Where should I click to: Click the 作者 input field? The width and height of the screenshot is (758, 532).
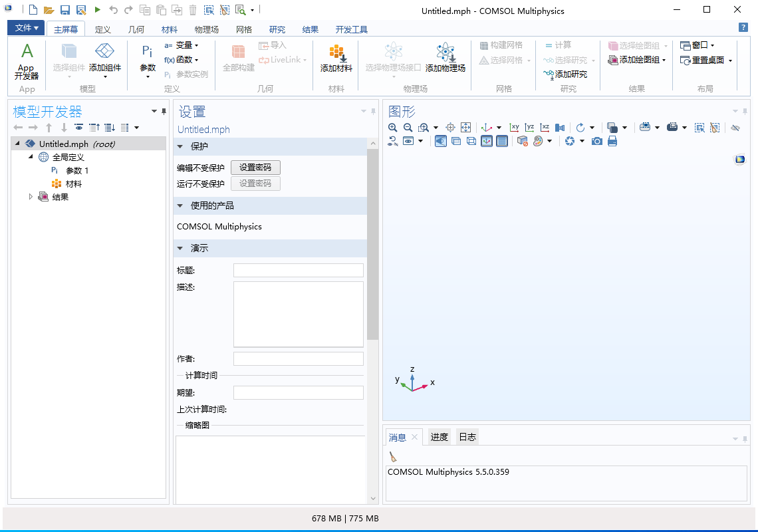coord(299,359)
